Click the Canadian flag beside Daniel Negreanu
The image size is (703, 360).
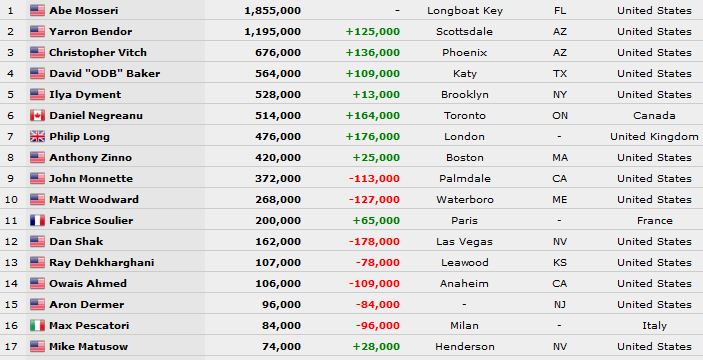37,116
